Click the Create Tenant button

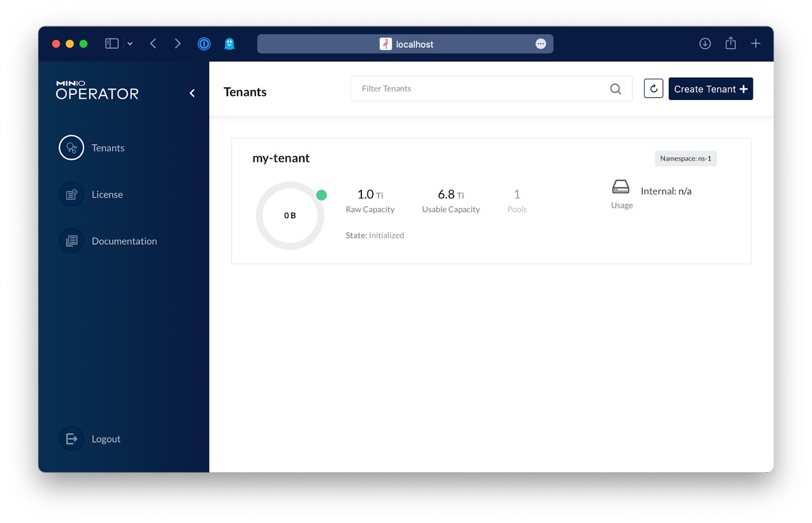[710, 89]
